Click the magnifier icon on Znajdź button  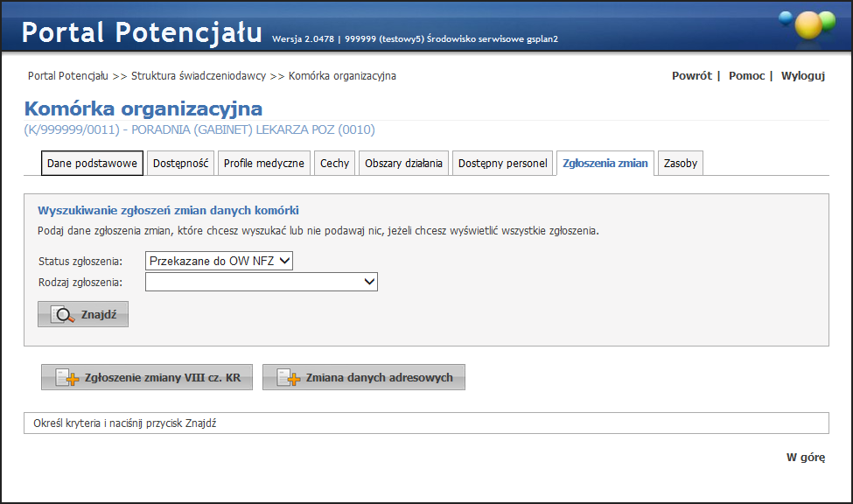[x=62, y=315]
